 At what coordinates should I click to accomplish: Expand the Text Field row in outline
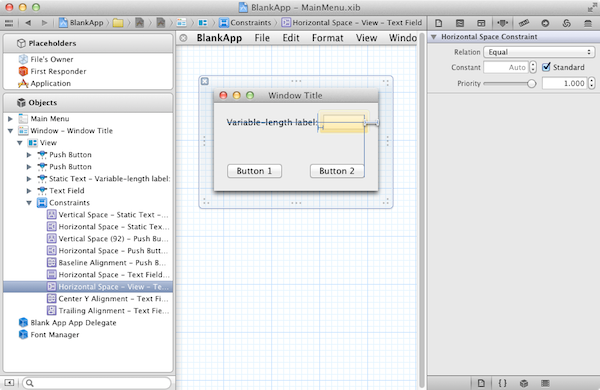point(29,191)
